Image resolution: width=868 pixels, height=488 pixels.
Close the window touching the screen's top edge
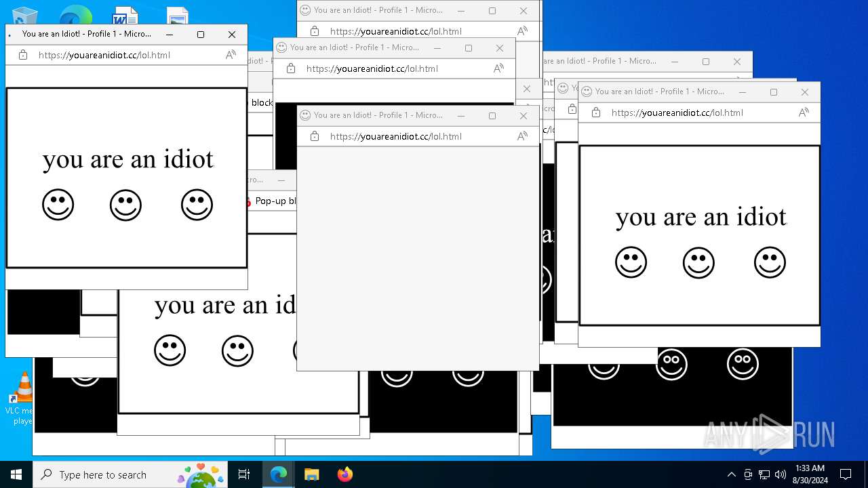coord(524,11)
